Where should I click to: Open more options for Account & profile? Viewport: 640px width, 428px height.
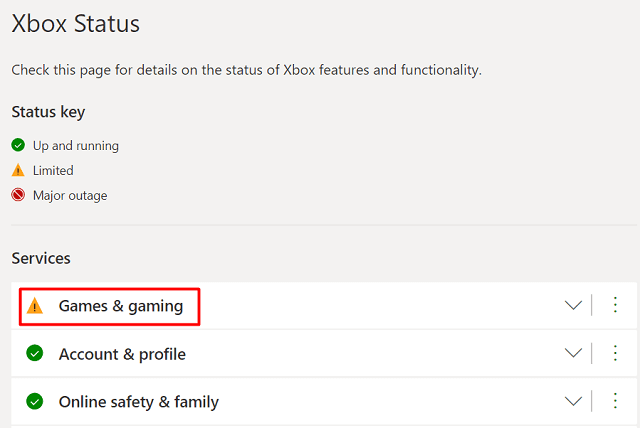pyautogui.click(x=615, y=353)
